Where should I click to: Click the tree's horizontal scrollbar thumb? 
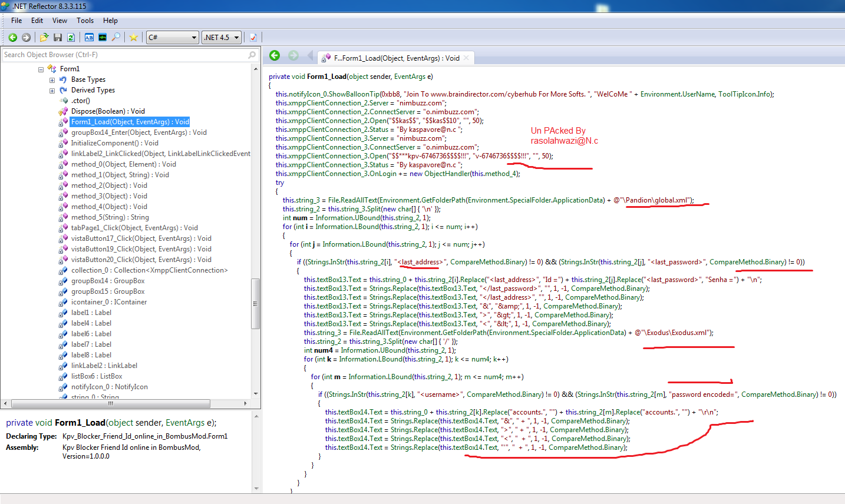[110, 403]
